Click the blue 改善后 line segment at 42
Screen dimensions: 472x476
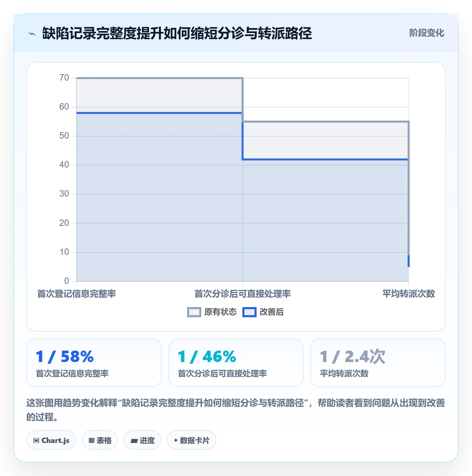[325, 159]
